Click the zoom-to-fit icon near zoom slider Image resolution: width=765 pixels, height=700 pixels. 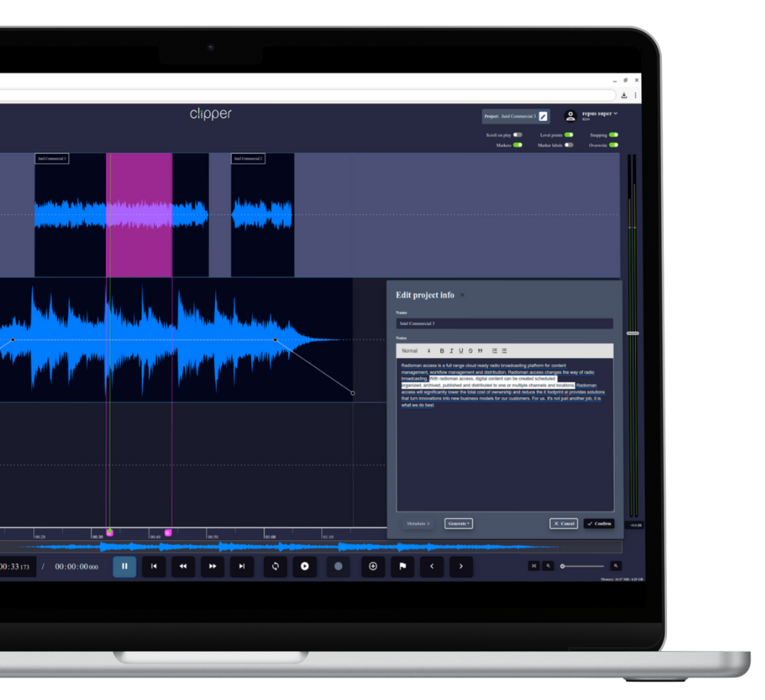click(534, 566)
